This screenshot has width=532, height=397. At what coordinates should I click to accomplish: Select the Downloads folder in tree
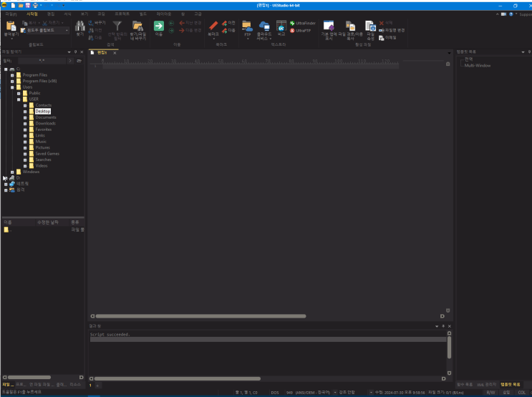pos(45,124)
